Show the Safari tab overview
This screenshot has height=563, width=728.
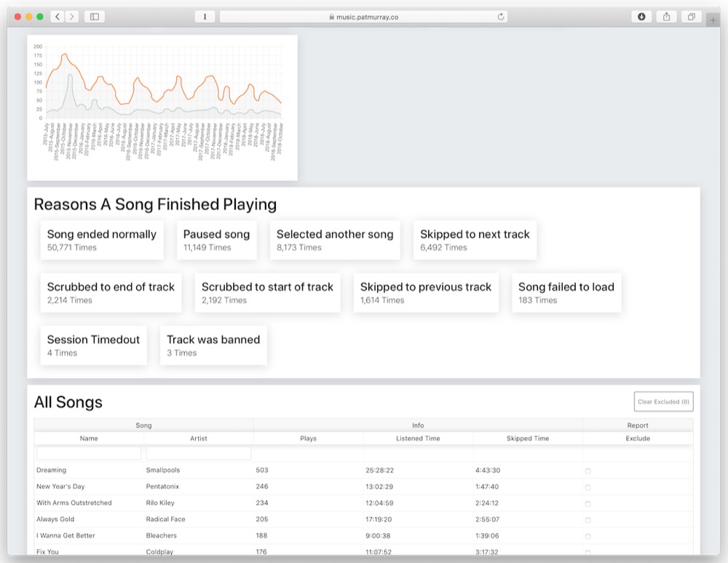(x=691, y=16)
